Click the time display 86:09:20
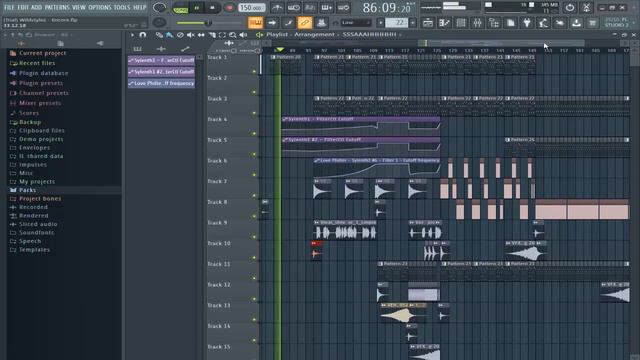 point(386,8)
